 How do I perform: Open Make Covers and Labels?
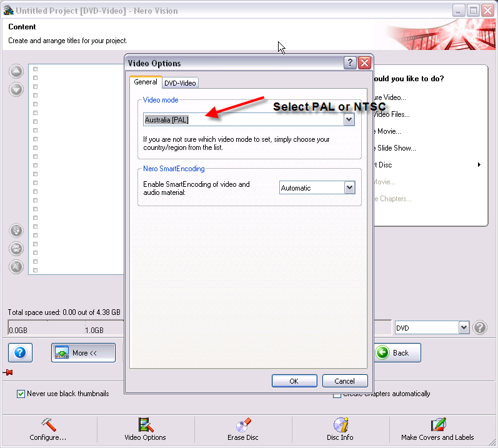click(437, 429)
